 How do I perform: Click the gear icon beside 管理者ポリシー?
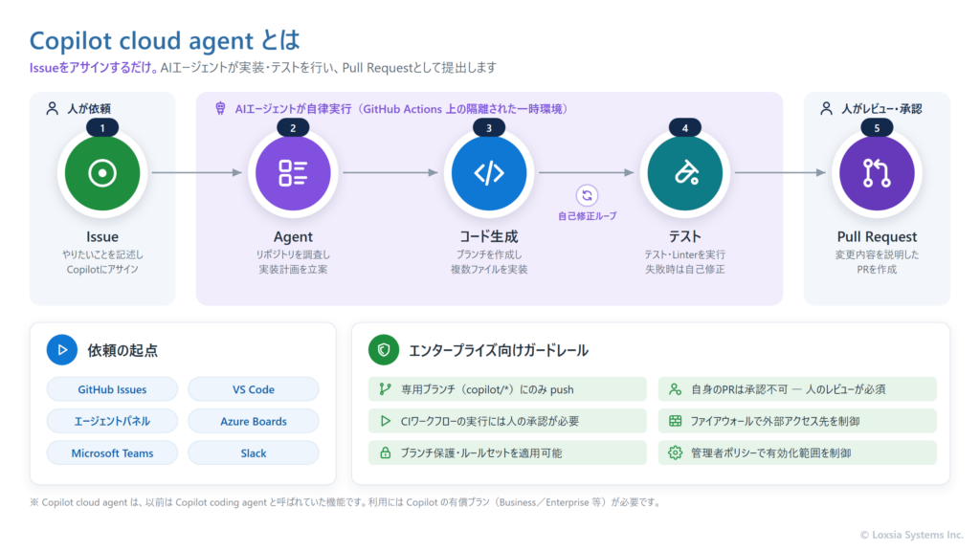675,452
